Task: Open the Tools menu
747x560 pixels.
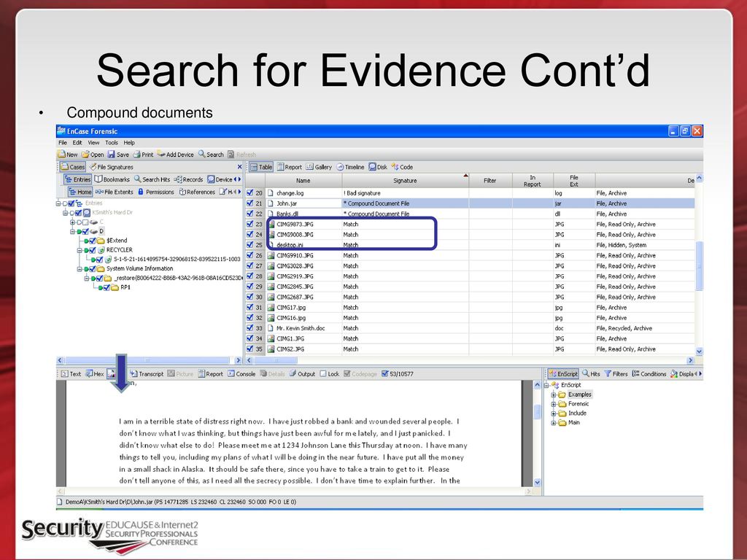Action: point(112,142)
